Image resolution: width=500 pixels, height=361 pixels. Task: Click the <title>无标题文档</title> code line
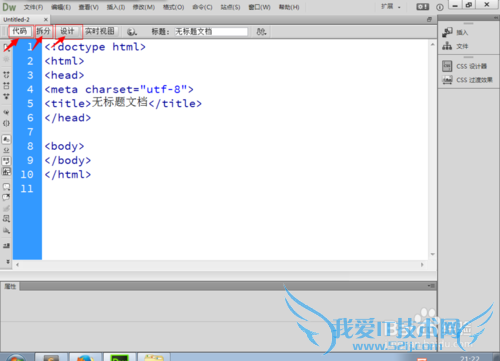click(x=123, y=103)
